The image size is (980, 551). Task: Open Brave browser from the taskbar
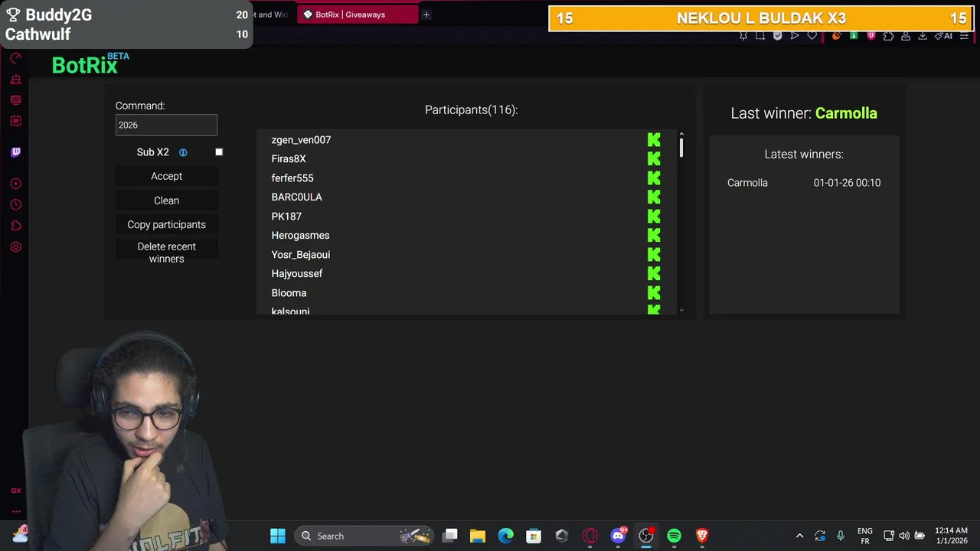click(x=702, y=536)
